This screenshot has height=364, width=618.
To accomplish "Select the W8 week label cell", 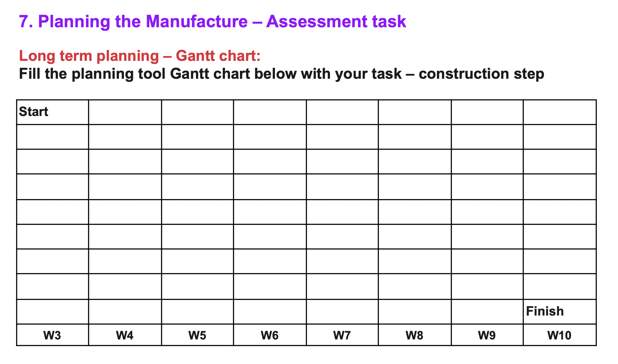I will pos(414,335).
